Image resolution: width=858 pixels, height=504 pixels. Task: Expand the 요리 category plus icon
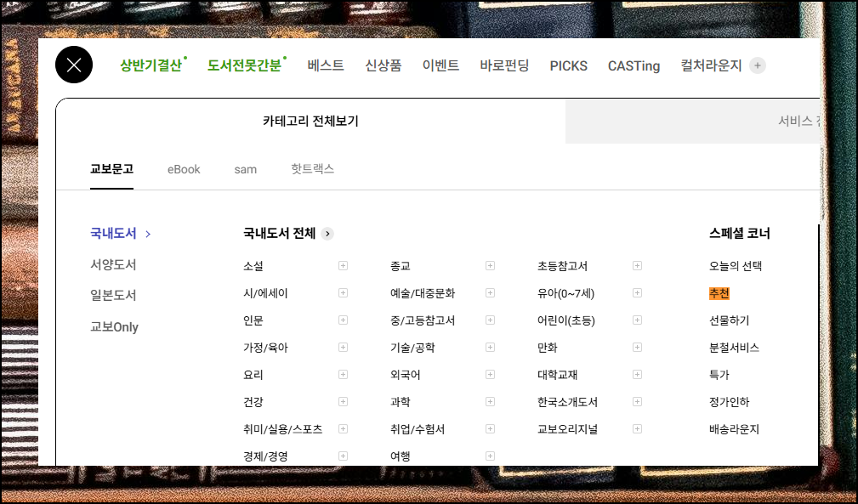click(x=343, y=375)
